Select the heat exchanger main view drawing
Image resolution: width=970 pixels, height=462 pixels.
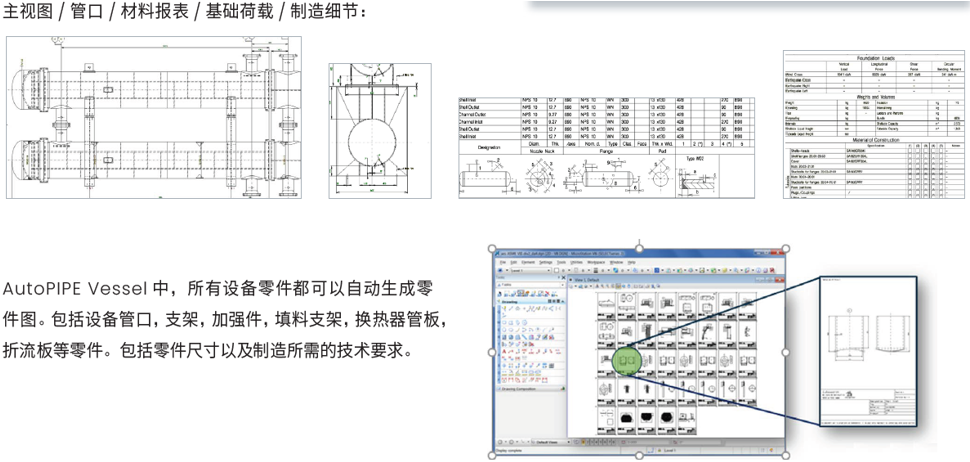[153, 118]
